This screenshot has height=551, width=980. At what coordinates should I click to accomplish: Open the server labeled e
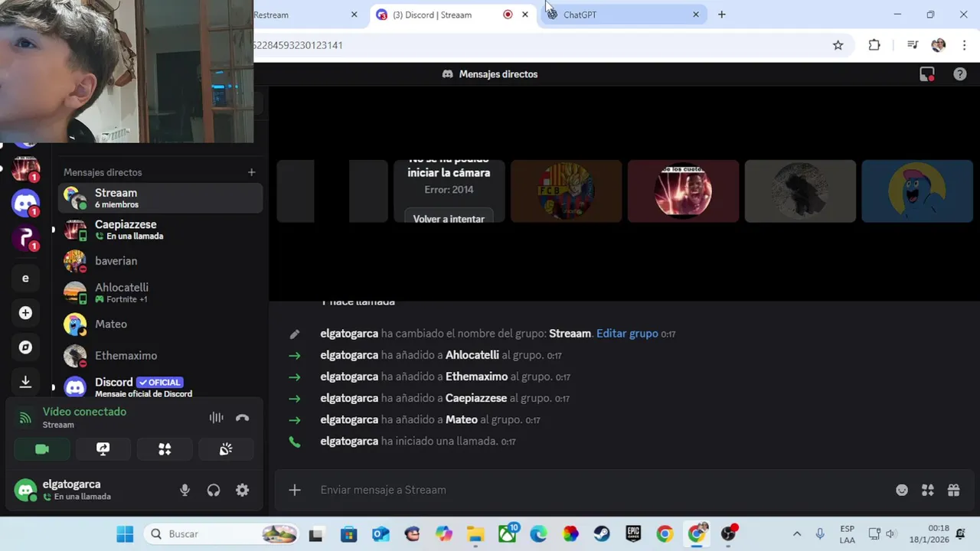[25, 279]
